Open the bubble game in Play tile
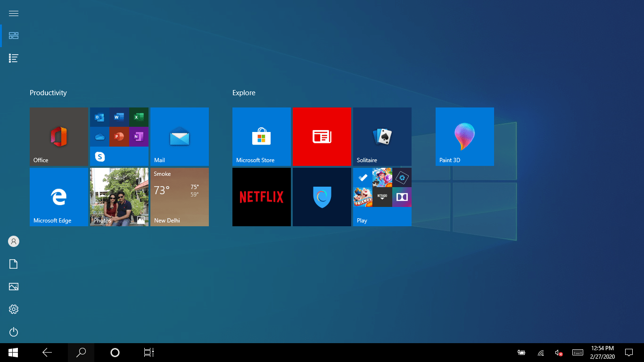The height and width of the screenshot is (362, 644). (382, 177)
